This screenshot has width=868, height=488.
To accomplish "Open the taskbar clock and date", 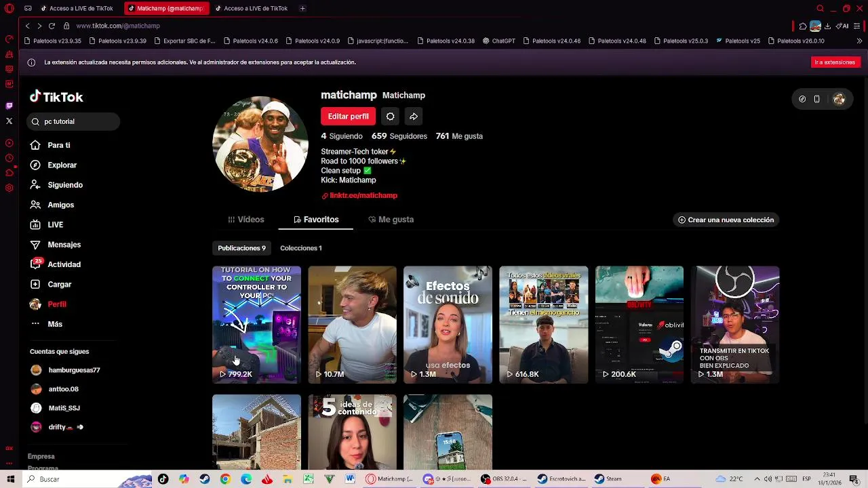I will (x=829, y=479).
